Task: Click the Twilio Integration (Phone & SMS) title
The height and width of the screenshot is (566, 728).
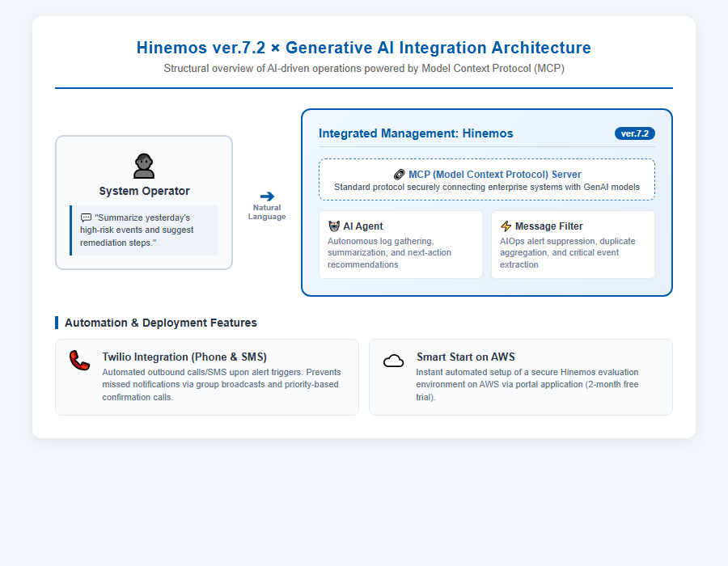Action: tap(184, 357)
